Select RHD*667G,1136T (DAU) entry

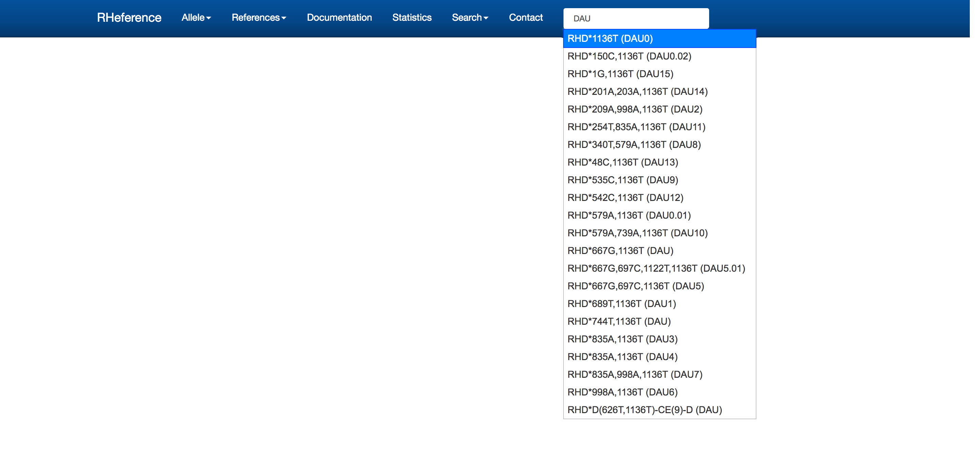pos(659,251)
